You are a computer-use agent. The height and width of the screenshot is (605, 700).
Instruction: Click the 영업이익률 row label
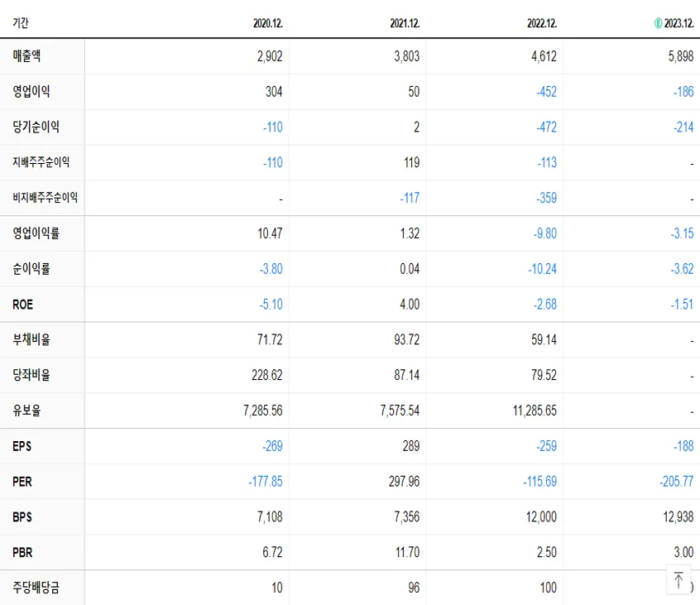pos(36,233)
